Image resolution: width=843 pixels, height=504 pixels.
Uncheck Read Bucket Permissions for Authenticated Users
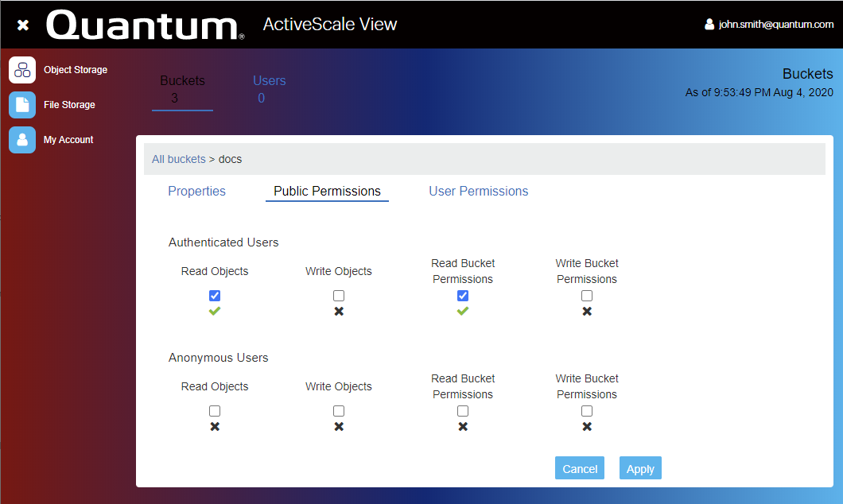[x=463, y=296]
